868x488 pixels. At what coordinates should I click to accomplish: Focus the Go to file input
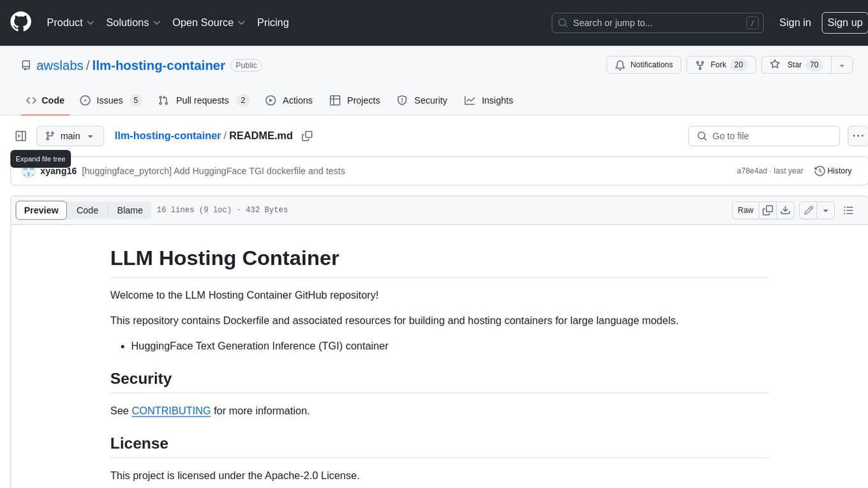(764, 136)
